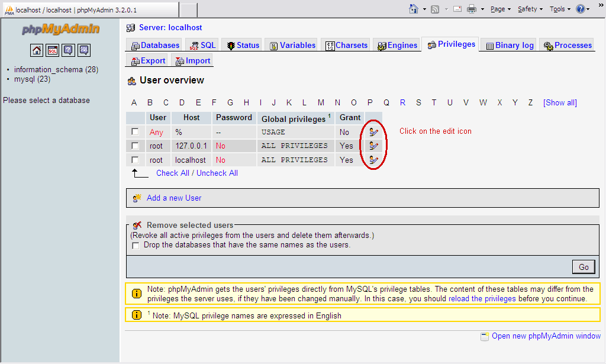Open the Status tab
This screenshot has height=364, width=606.
click(x=243, y=45)
